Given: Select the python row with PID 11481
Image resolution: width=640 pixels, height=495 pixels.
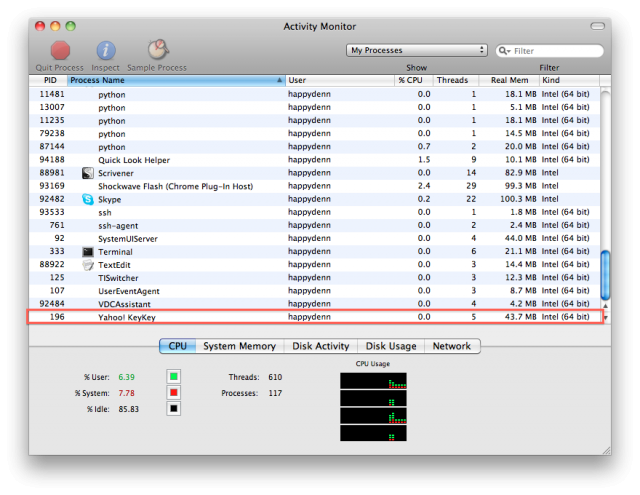Looking at the screenshot, I should pos(315,94).
